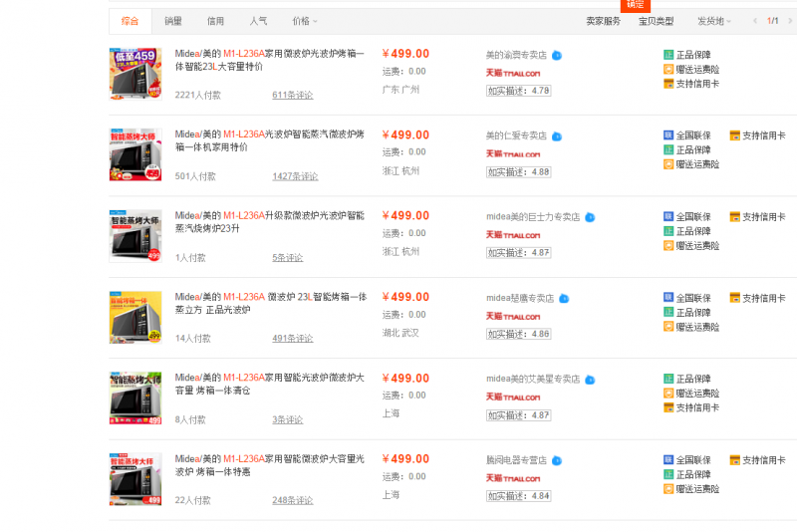
Task: Click chat icon beside midea美的巨士力专卖店
Action: click(x=590, y=217)
